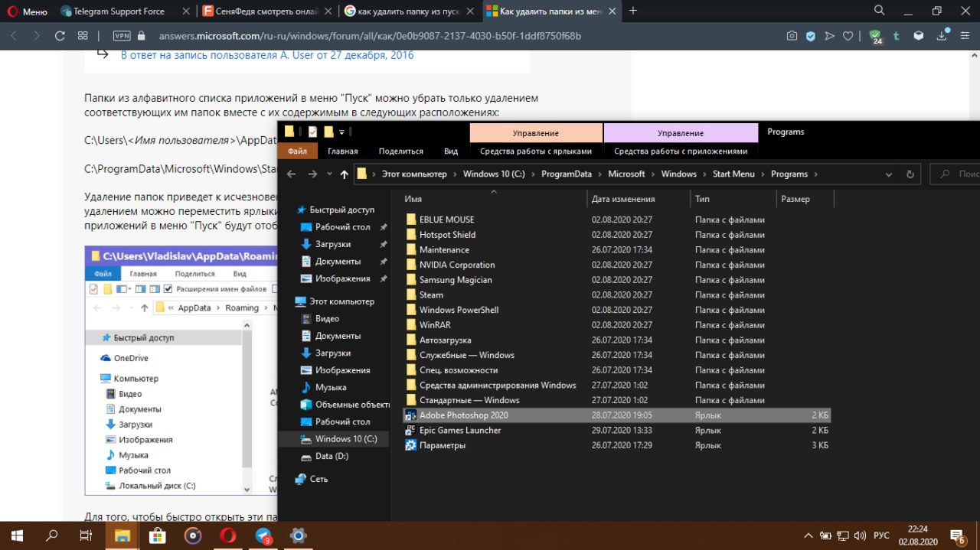980x550 pixels.
Task: Click the Properties checkmark quick access icon
Action: coord(312,132)
